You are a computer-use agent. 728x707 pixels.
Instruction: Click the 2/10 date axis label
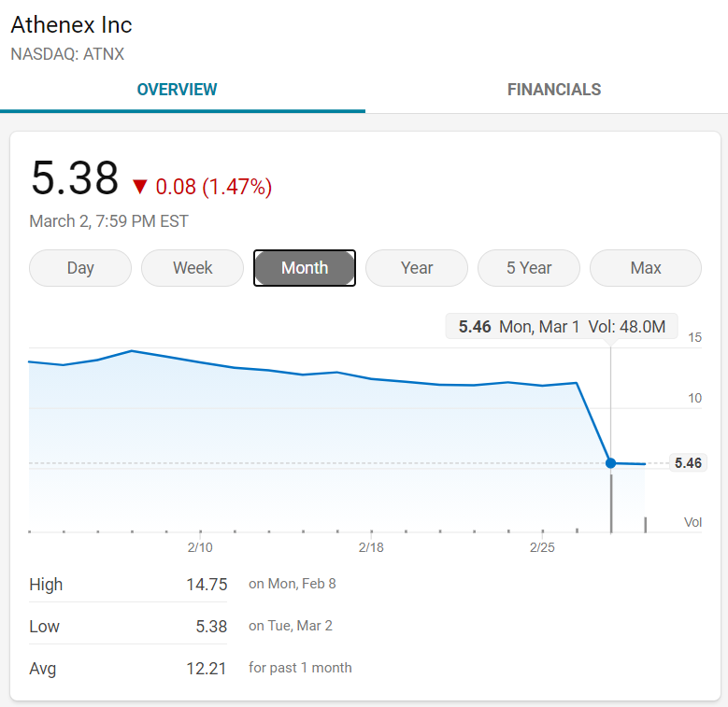[x=200, y=547]
